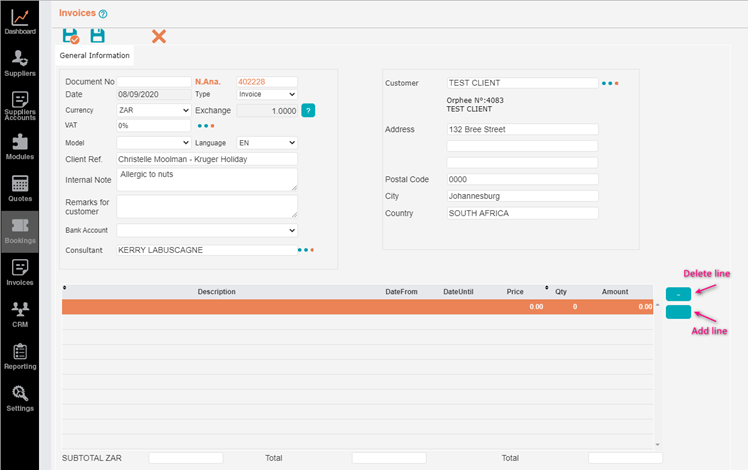
Task: Open the Modules section
Action: [20, 147]
